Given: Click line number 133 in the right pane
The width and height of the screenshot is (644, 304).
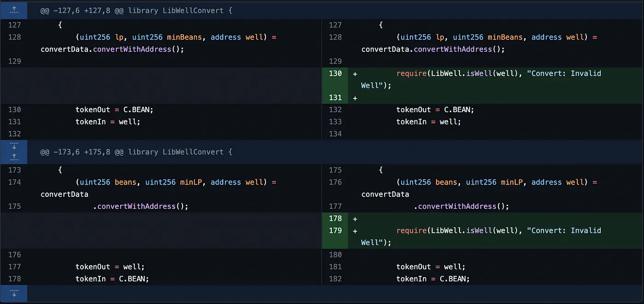Looking at the screenshot, I should [x=335, y=122].
